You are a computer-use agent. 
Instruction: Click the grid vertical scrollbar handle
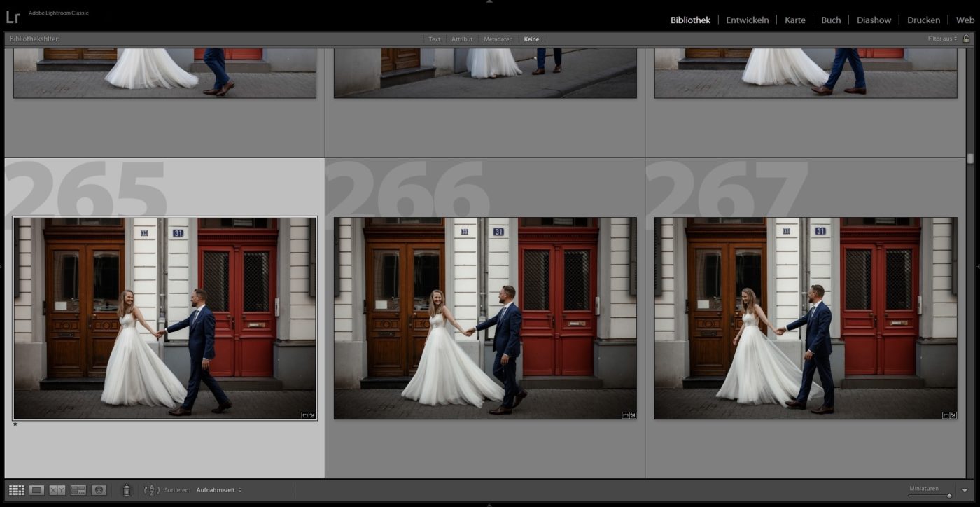tap(970, 159)
